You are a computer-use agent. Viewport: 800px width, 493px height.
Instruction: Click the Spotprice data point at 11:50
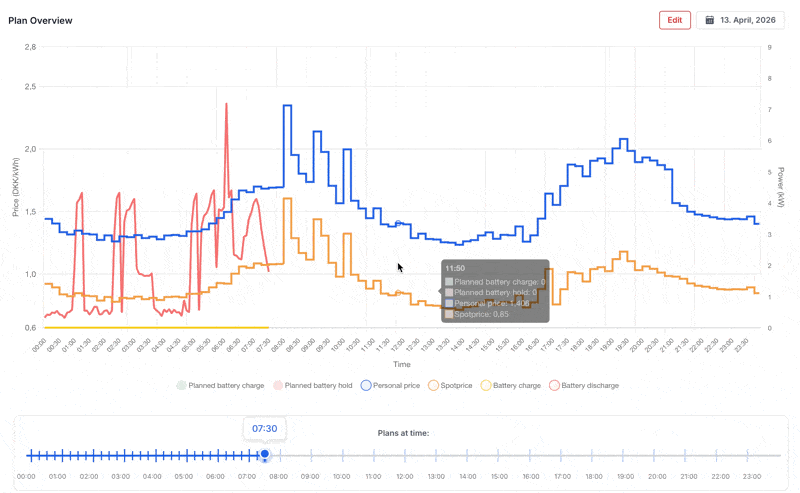coord(398,293)
